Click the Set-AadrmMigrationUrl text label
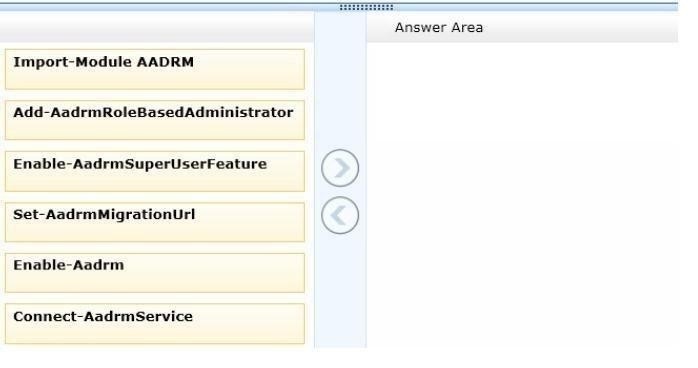 point(104,214)
